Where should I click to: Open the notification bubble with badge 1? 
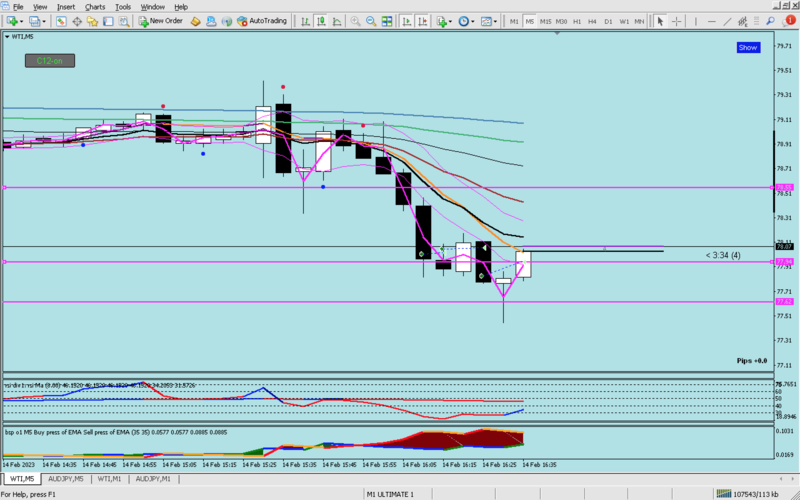[x=788, y=21]
